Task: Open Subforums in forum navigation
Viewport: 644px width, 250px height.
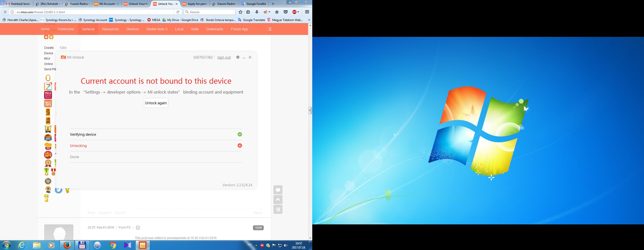Action: (66, 29)
